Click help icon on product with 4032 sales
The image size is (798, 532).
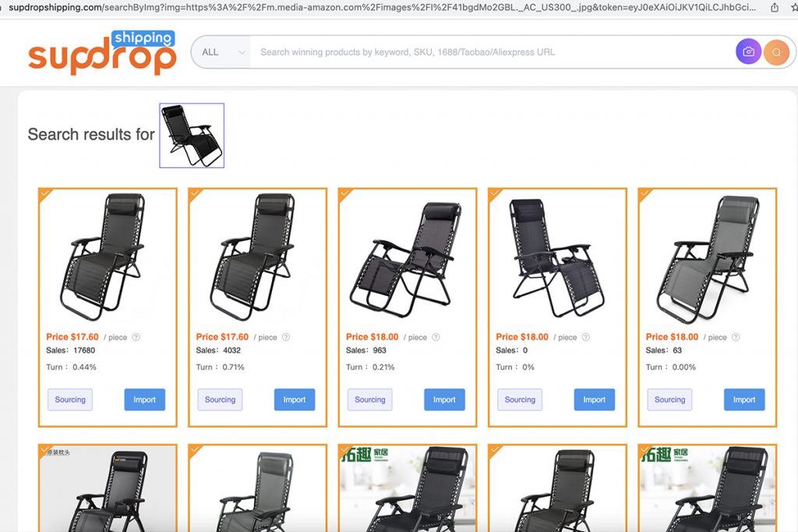coord(286,336)
